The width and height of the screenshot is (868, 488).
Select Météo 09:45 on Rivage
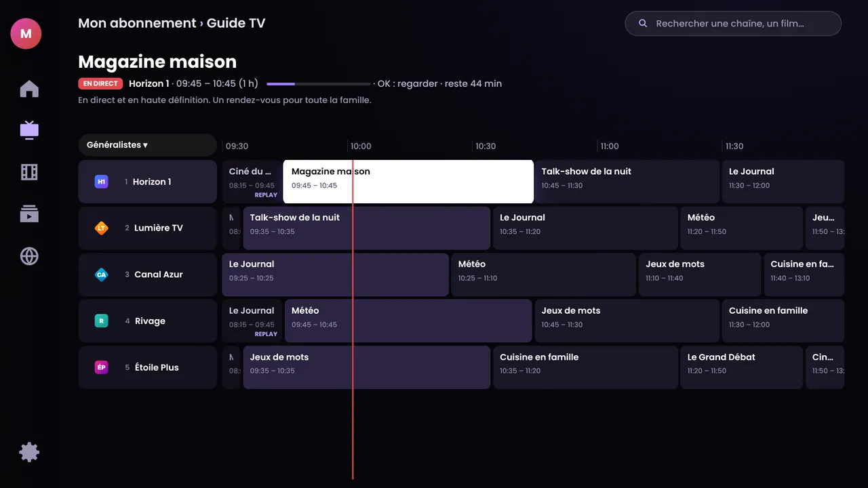tap(408, 321)
